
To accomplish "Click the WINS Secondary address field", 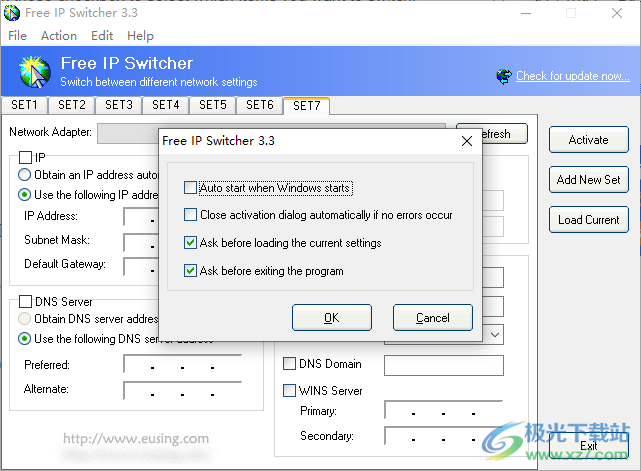I will (x=444, y=436).
